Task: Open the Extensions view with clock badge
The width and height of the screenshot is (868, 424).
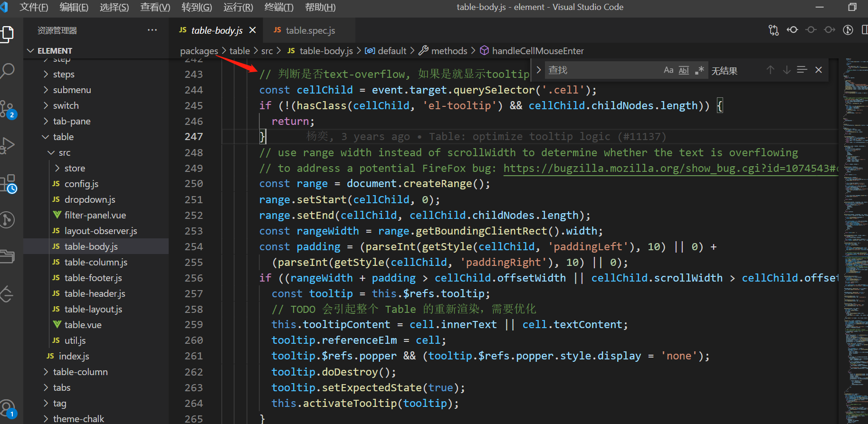Action: (9, 184)
